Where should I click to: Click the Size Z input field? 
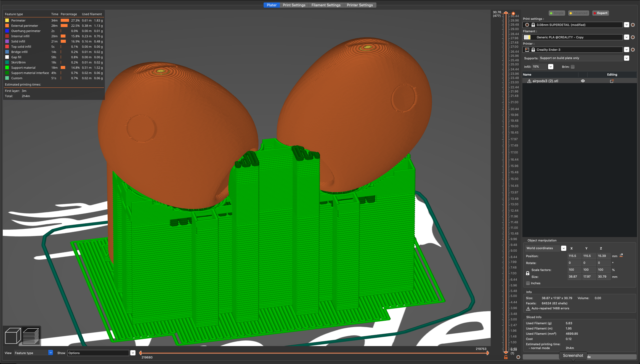(x=604, y=277)
